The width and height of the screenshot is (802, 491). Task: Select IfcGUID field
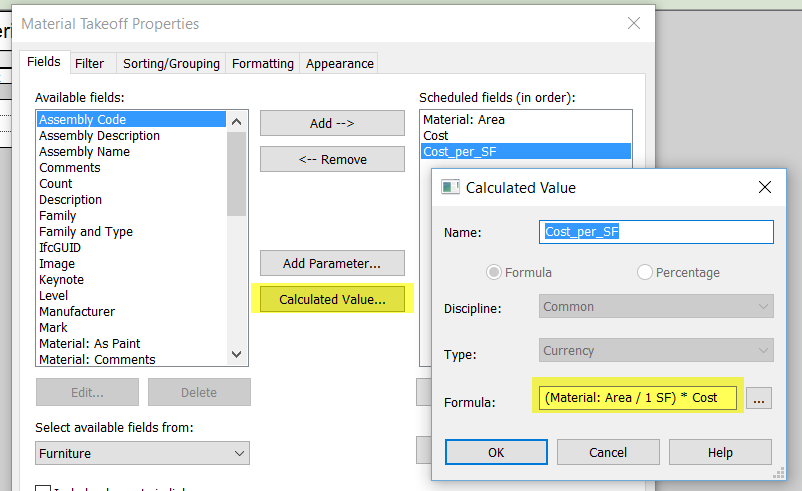click(x=132, y=248)
